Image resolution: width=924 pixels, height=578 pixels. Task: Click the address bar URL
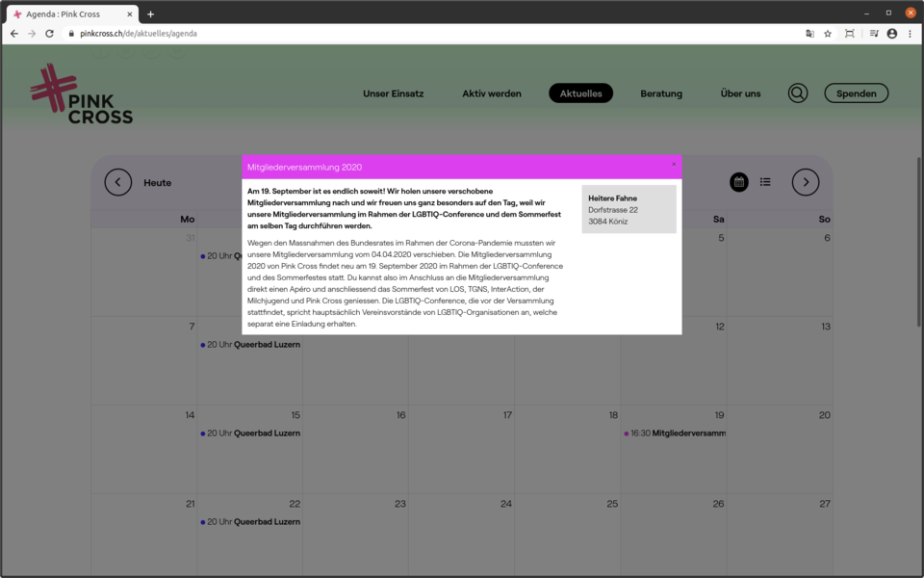[x=139, y=34]
